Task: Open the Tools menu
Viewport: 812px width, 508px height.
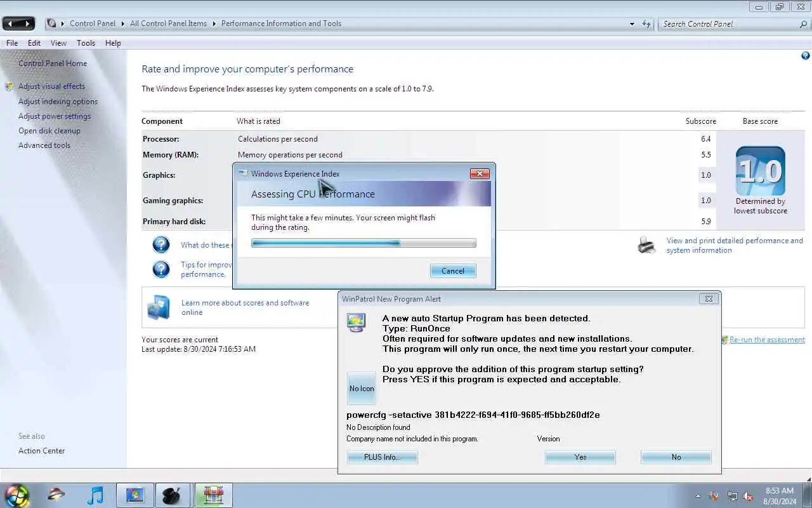Action: point(86,43)
